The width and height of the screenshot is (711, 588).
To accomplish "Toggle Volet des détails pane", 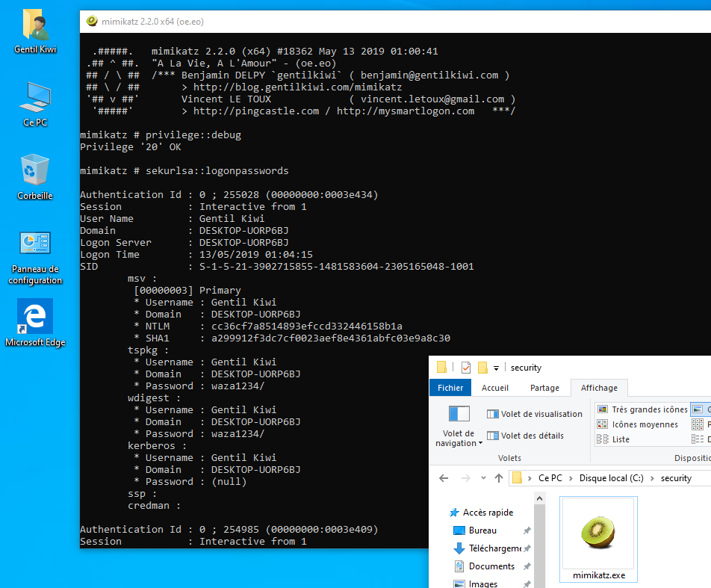I will click(526, 436).
